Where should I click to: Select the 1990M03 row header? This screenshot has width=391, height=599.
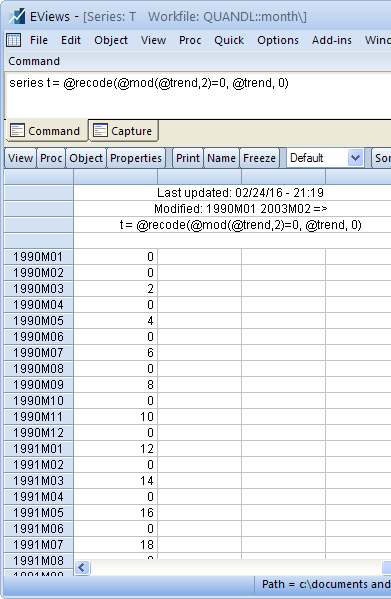(39, 288)
